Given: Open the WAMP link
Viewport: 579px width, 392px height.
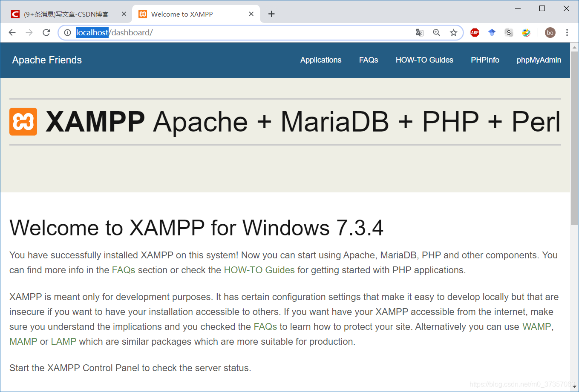Looking at the screenshot, I should pos(537,326).
